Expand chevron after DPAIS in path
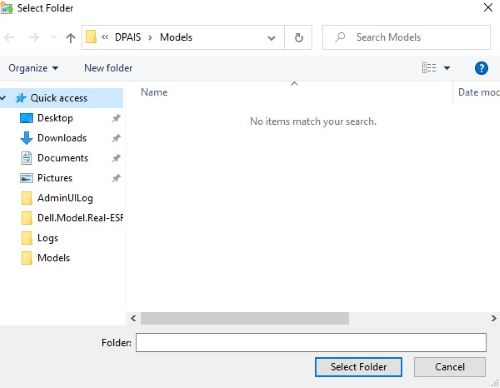The height and width of the screenshot is (388, 500). 150,37
